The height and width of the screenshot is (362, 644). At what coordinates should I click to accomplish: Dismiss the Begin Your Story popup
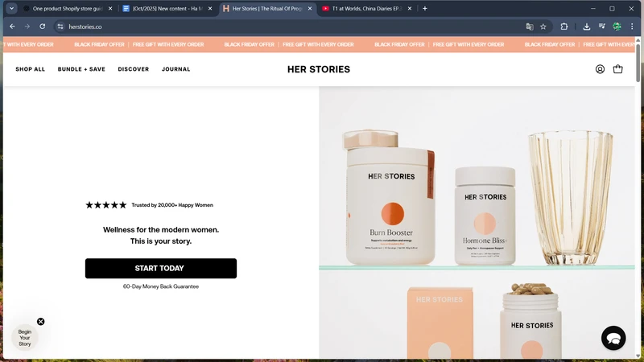click(x=41, y=321)
